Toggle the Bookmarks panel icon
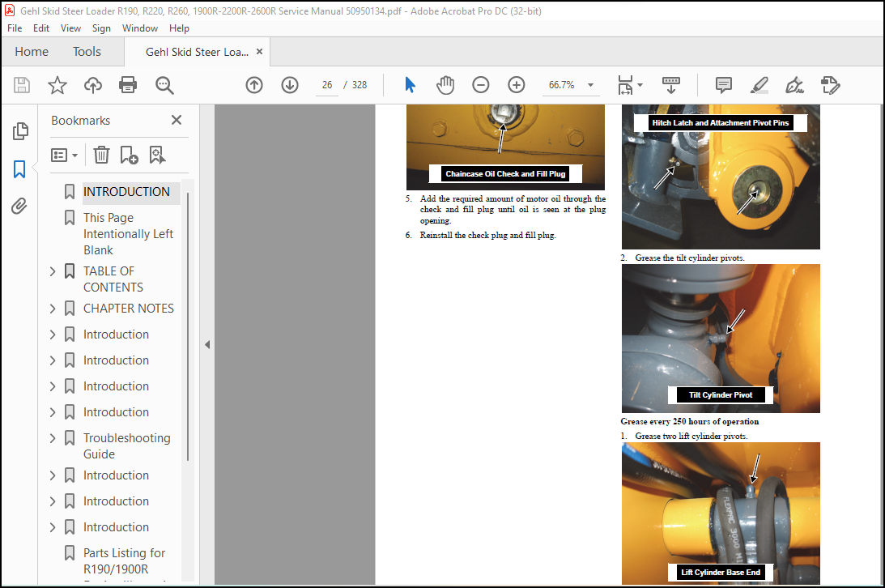 point(19,168)
